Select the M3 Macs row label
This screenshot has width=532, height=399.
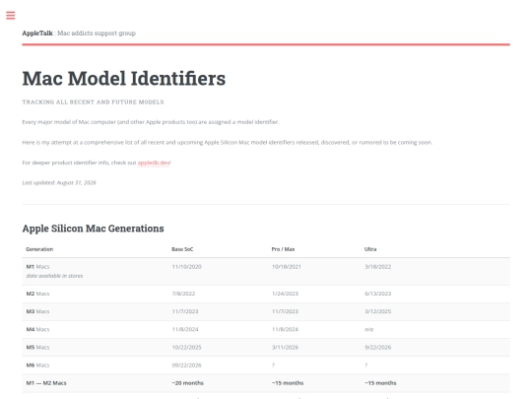[37, 311]
